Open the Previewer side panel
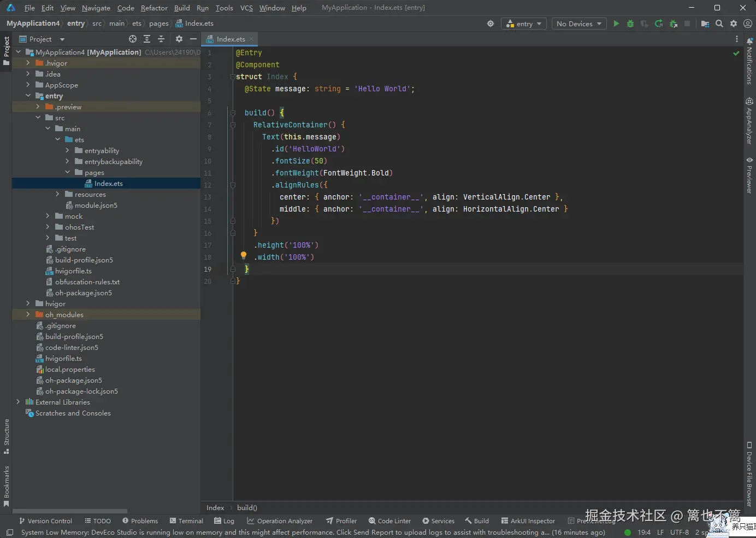 point(749,175)
